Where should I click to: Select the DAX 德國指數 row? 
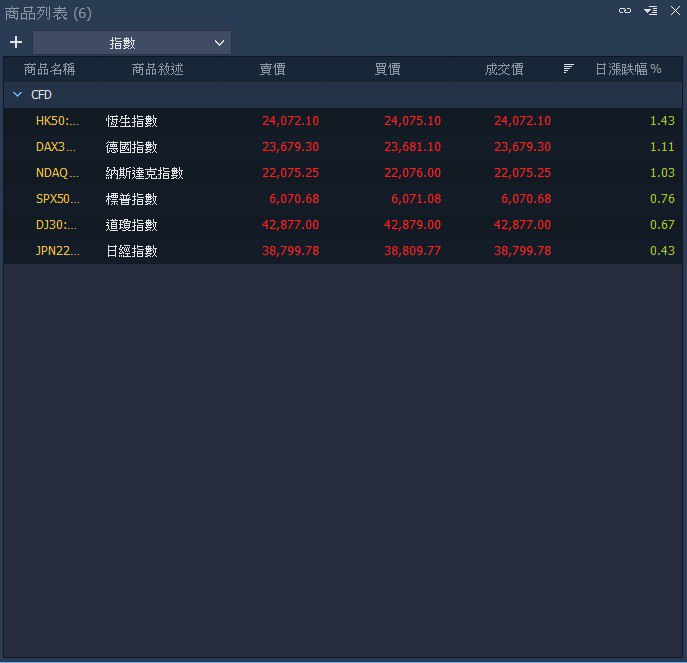(132, 147)
